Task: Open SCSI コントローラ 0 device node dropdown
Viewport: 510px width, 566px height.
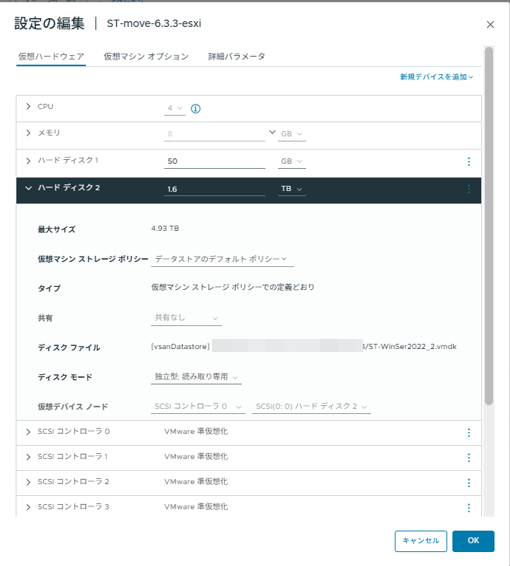Action: 198,406
